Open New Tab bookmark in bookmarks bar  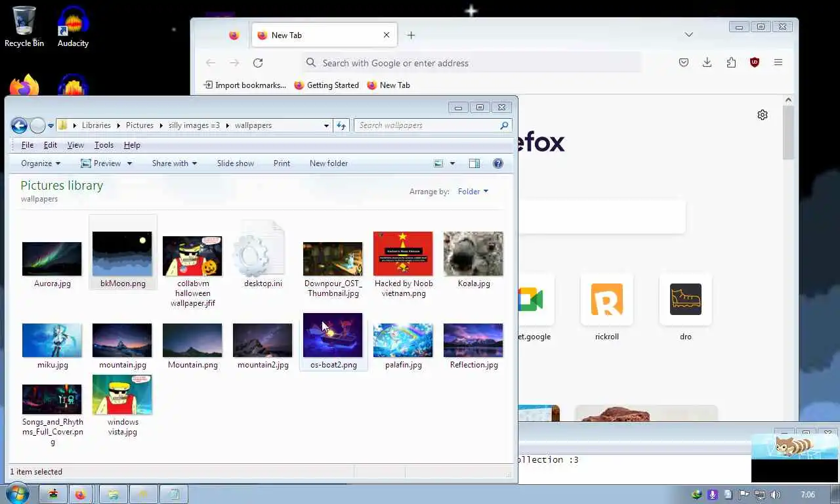pyautogui.click(x=388, y=85)
